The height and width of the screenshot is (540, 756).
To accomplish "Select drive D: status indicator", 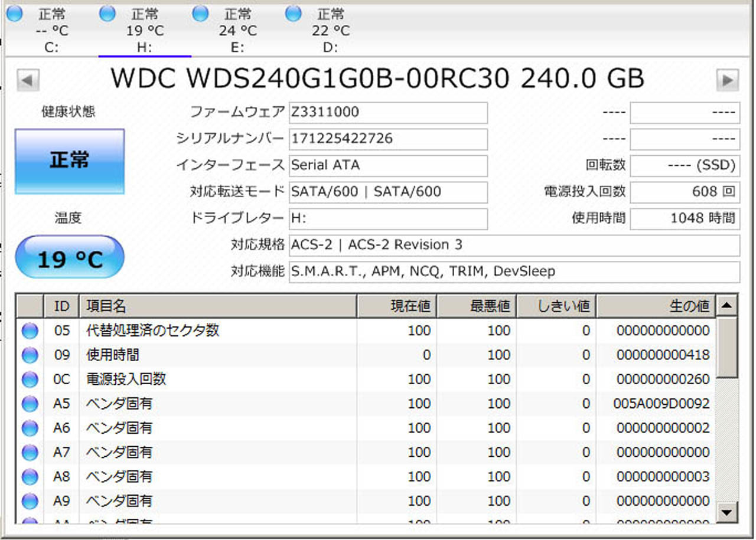I will coord(293,13).
